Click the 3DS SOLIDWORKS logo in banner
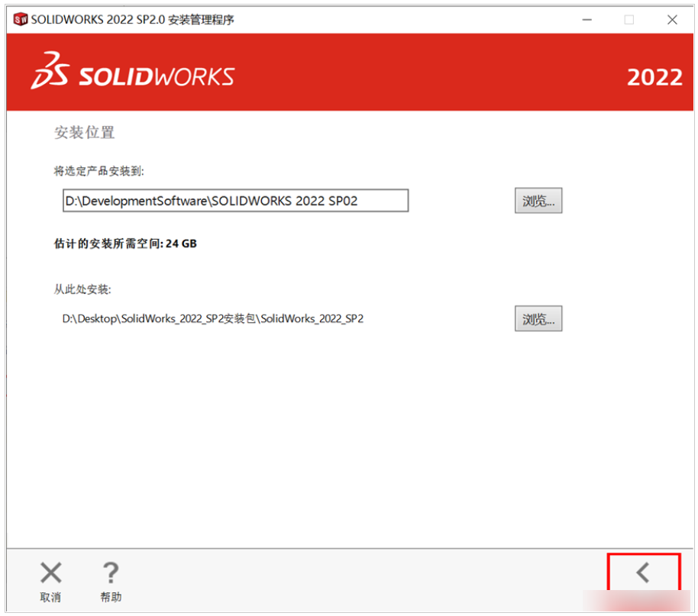Screen dimensions: 698x616 [x=133, y=72]
